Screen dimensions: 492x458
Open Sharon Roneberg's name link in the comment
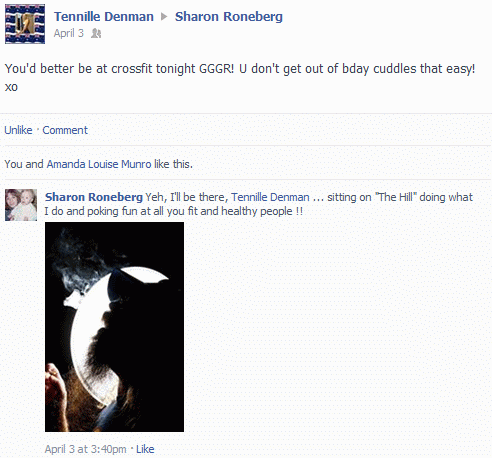click(94, 197)
